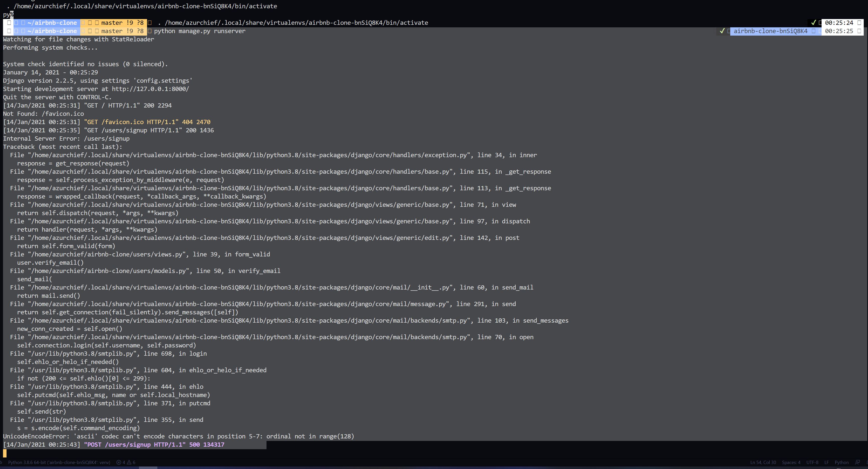Click the airbnb-clone-bnSiQ8K4 virtualenv prompt segment
The height and width of the screenshot is (469, 868).
coord(770,31)
